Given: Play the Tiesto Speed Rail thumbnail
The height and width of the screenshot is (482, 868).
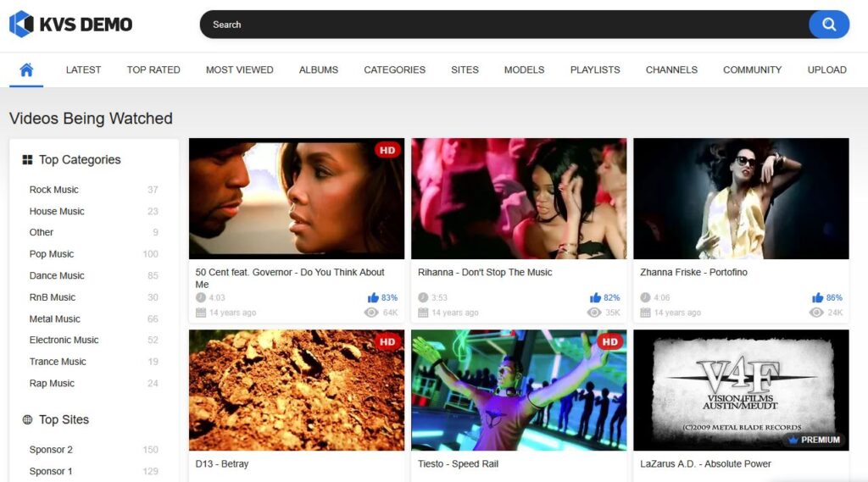Looking at the screenshot, I should (x=520, y=391).
